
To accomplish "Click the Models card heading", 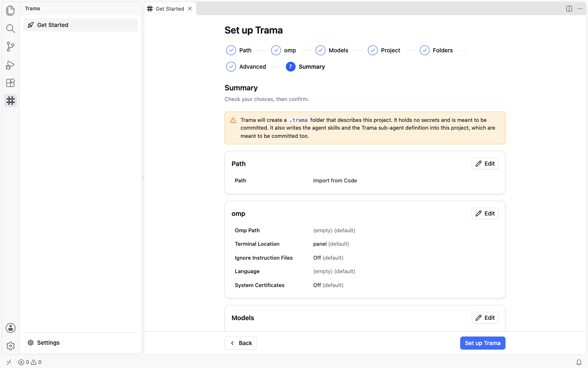I will click(x=243, y=318).
